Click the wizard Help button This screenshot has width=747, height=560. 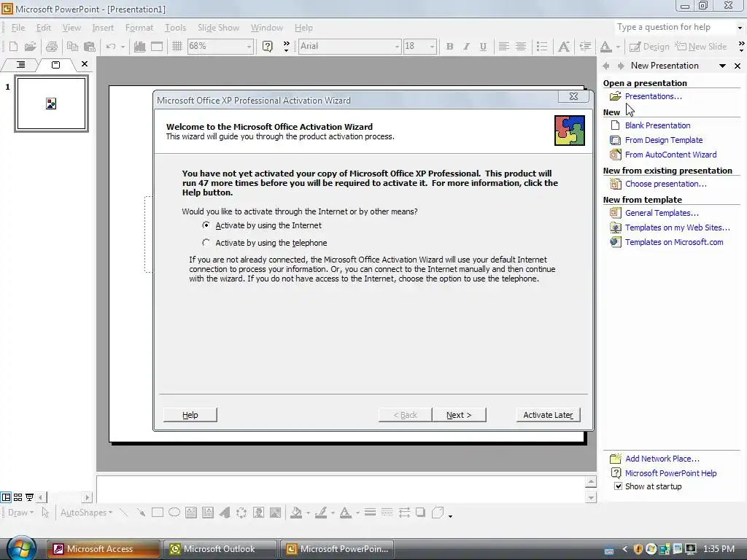tap(190, 415)
